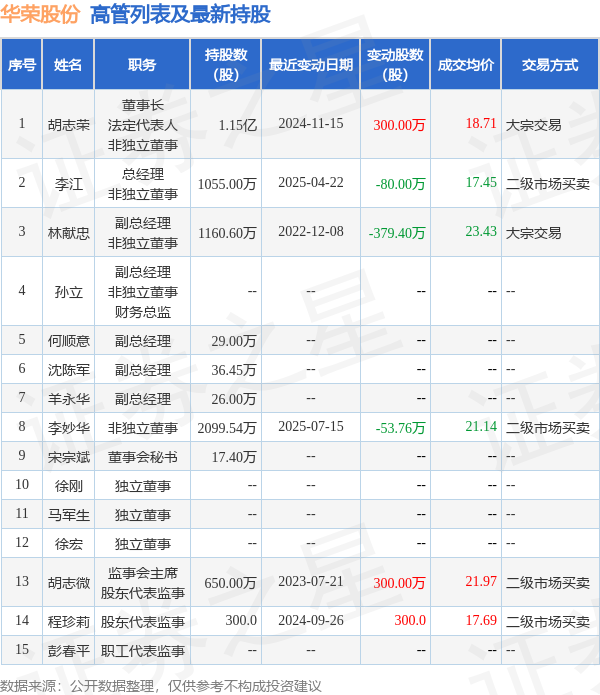
Task: Click the data source disclaimer footer
Action: pyautogui.click(x=161, y=686)
